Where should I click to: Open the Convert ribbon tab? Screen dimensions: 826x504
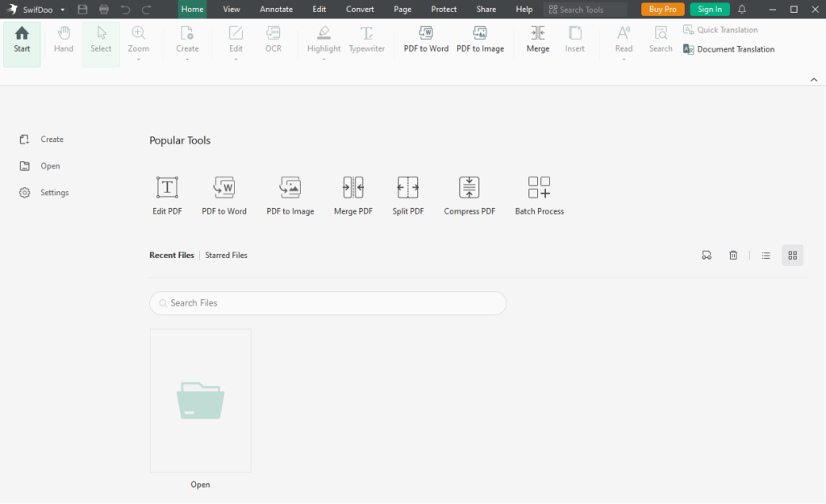[x=360, y=10]
